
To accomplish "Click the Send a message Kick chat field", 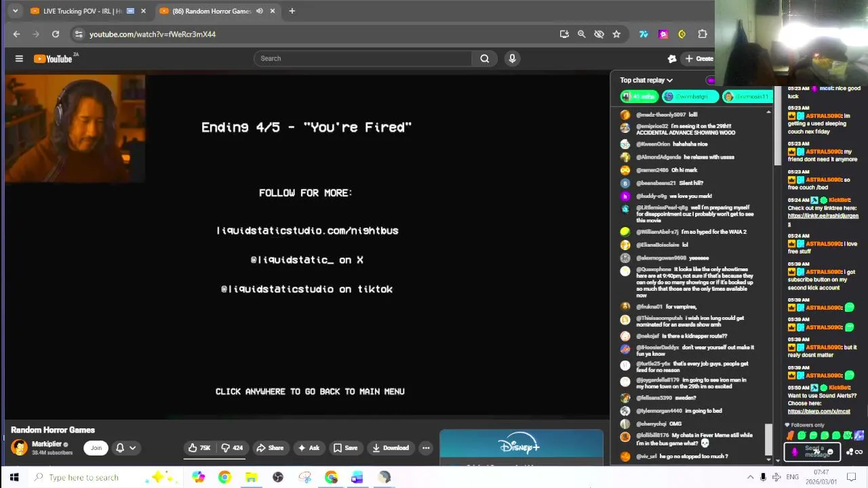I will coord(812,451).
